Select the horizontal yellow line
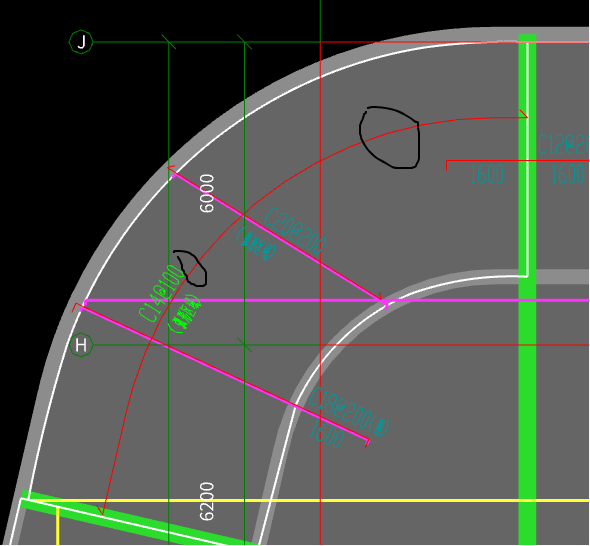 [x=309, y=500]
